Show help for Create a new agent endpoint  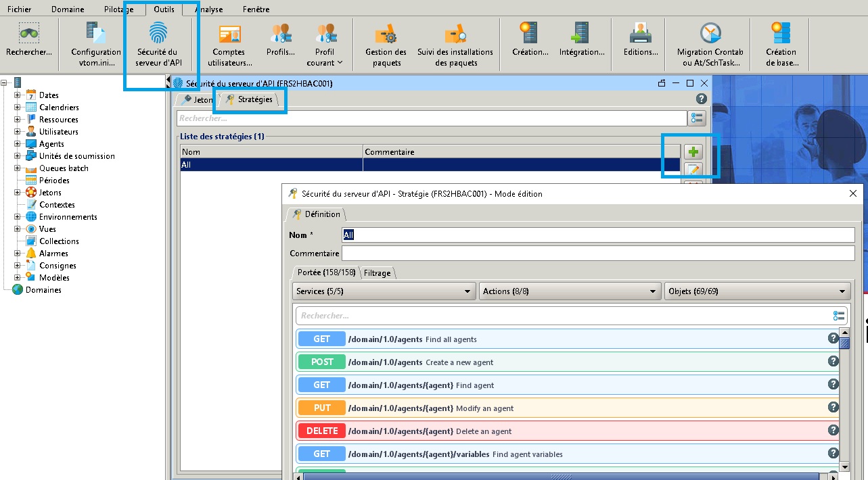[x=833, y=361]
